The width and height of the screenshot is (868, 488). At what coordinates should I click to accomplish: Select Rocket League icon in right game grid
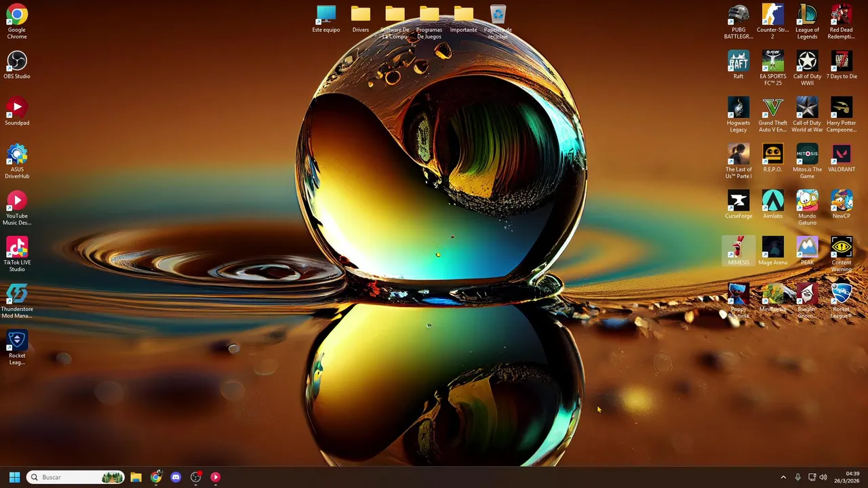pyautogui.click(x=842, y=302)
